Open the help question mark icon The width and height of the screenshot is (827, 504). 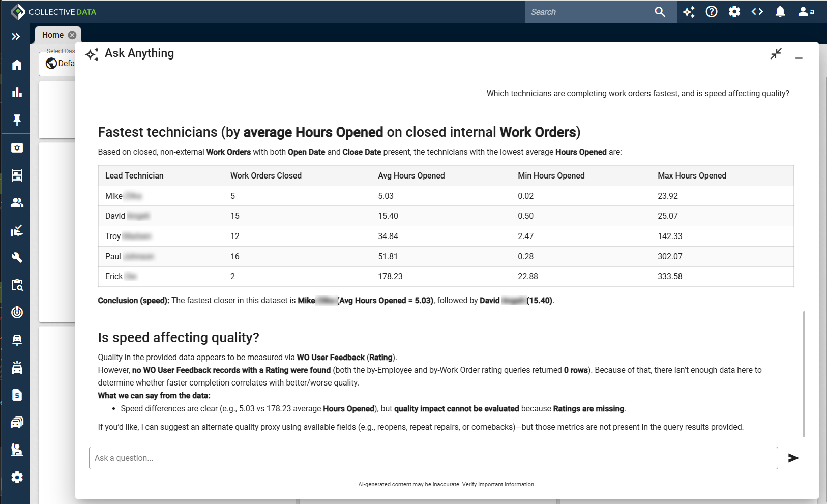tap(712, 12)
